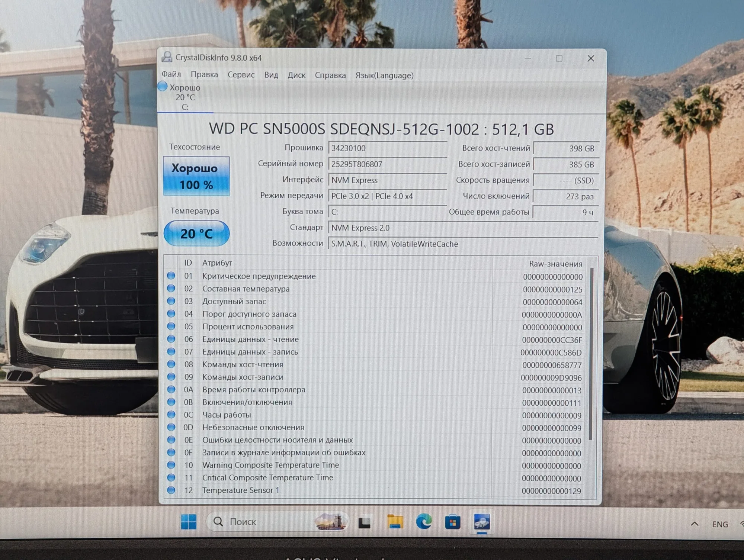Open the Вид menu
Viewport: 744px width, 560px height.
(x=271, y=75)
